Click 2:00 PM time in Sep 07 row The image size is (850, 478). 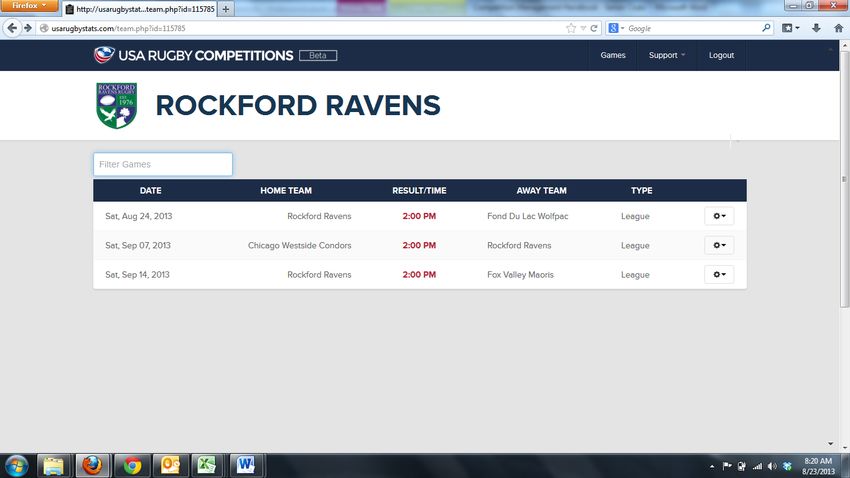click(x=419, y=246)
